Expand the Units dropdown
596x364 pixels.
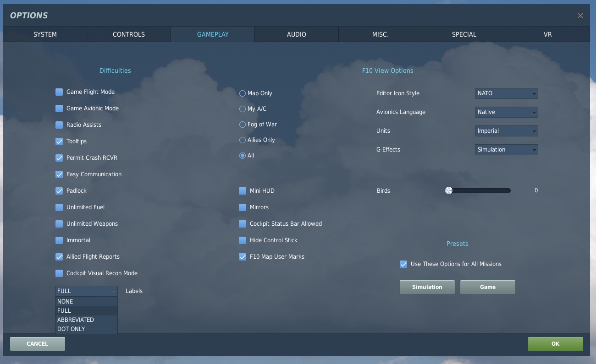click(x=507, y=131)
